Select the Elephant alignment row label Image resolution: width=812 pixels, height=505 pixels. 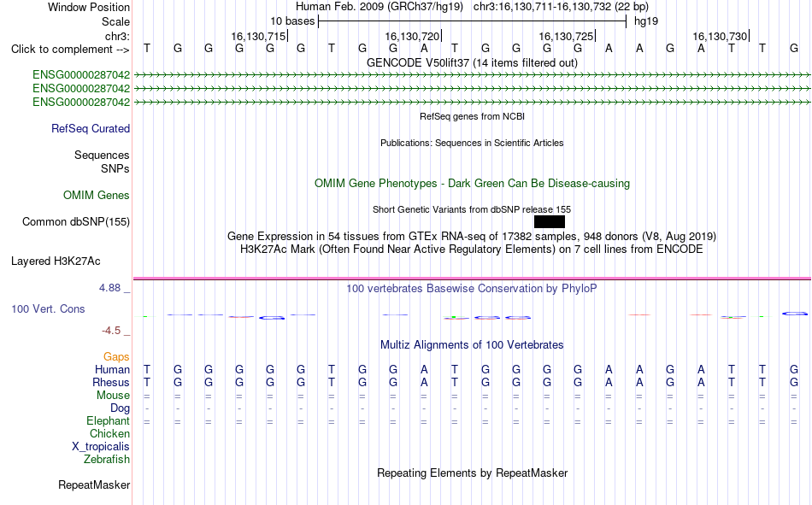[x=109, y=421]
